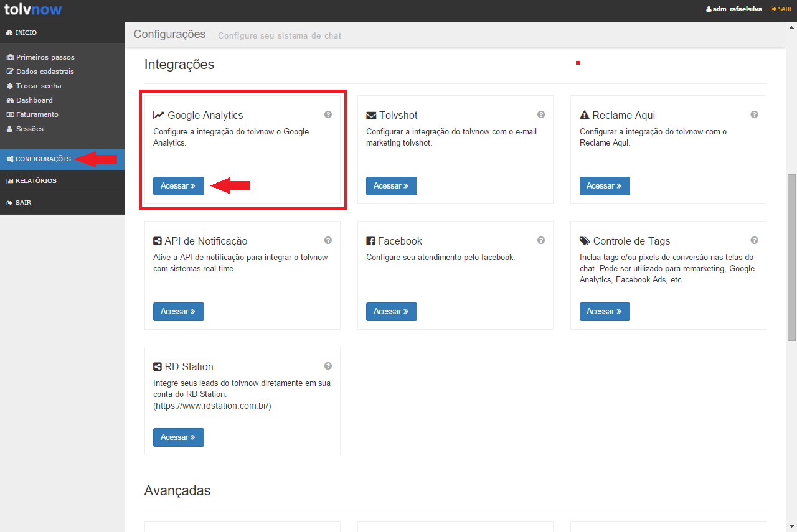Screen dimensions: 797x532
Task: Click the Tolvshot help question-mark icon
Action: [541, 114]
